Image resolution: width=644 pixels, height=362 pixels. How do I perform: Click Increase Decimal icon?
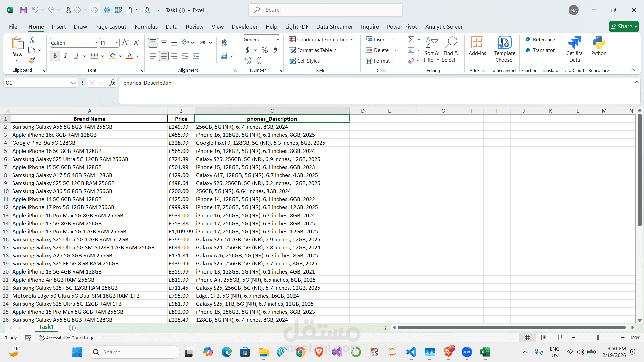(248, 61)
